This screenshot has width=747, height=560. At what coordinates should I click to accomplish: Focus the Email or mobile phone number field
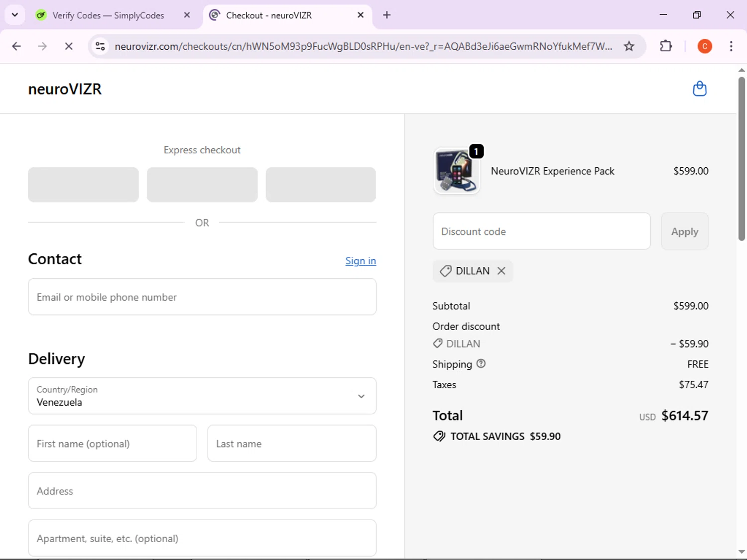pos(202,297)
